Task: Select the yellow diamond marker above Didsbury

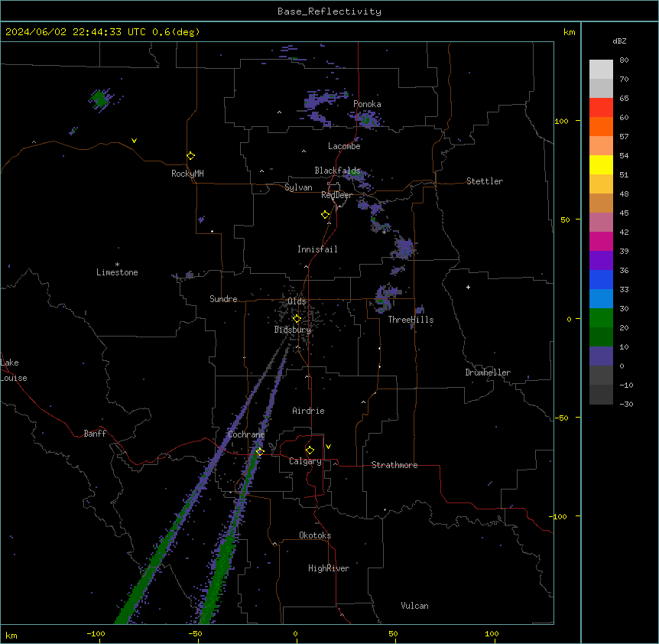Action: pyautogui.click(x=297, y=319)
